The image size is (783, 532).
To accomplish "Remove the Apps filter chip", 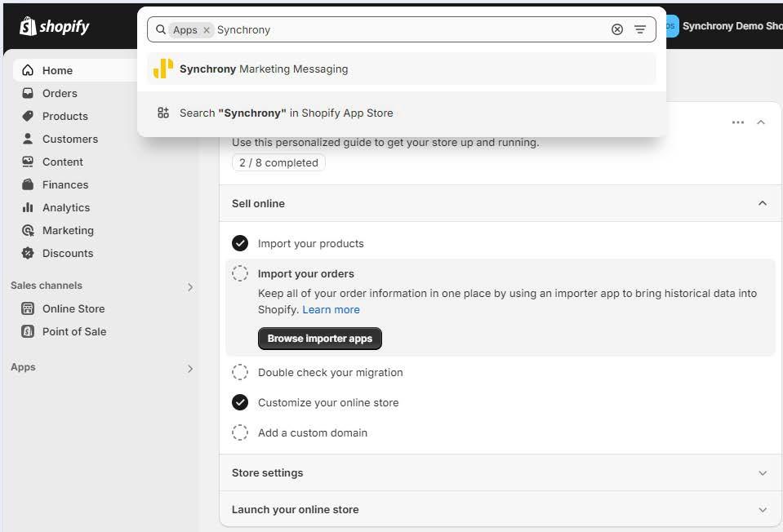I will point(207,29).
